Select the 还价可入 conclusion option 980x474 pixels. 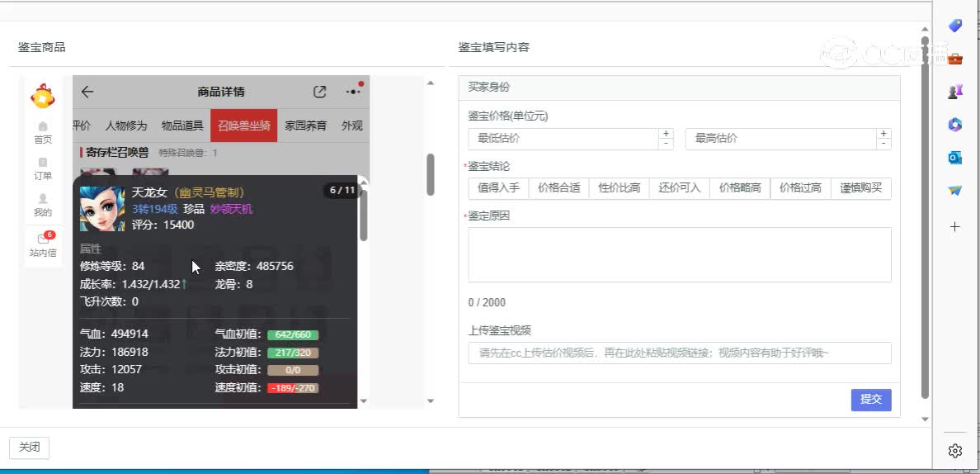(x=680, y=188)
